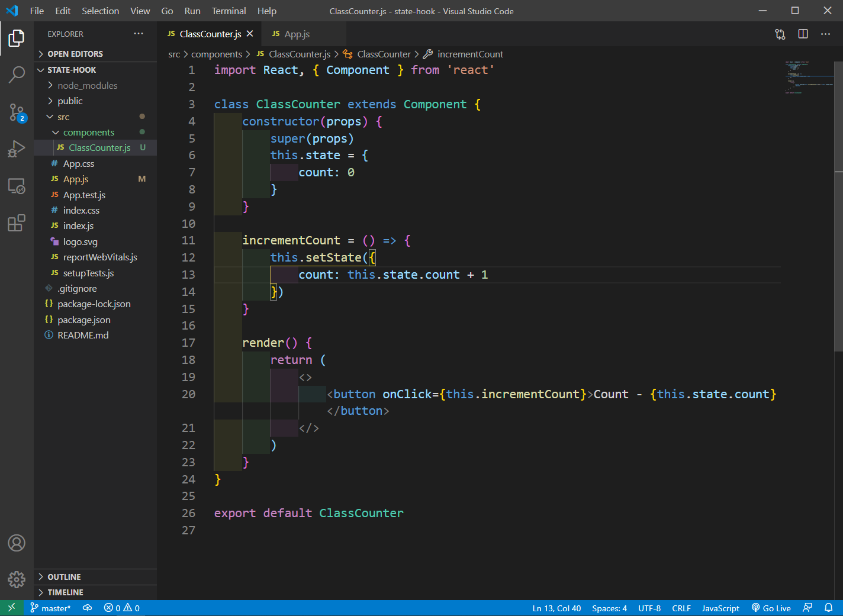Open setupTests.js in the explorer
The image size is (843, 616).
click(x=95, y=273)
